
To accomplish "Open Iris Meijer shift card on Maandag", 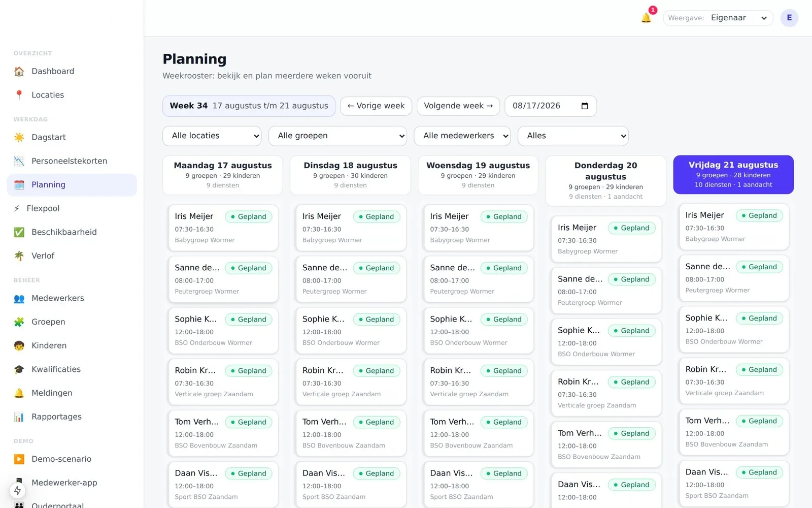I will click(223, 228).
